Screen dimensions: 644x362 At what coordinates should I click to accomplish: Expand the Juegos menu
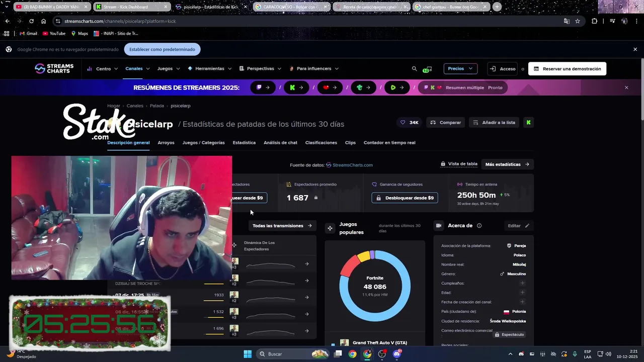[x=169, y=68]
